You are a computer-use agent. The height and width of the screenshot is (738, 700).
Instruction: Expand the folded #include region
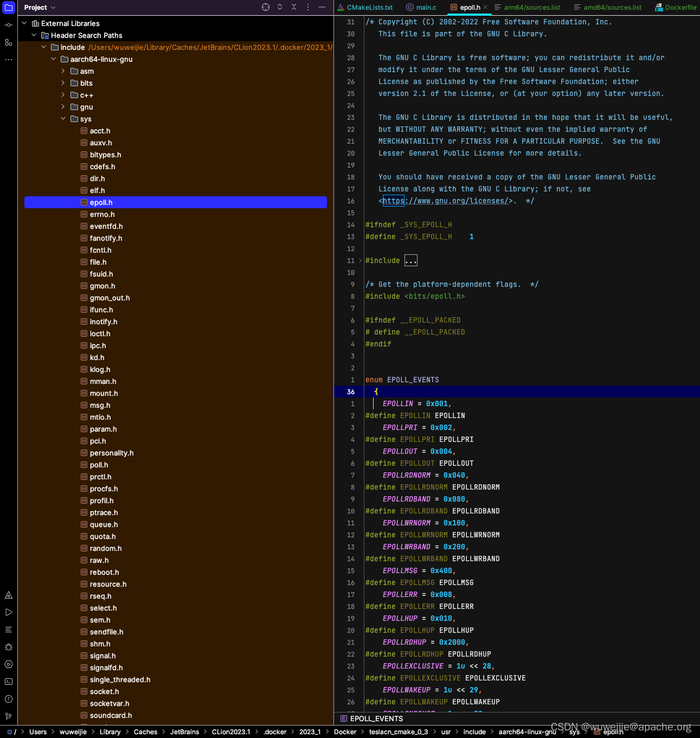click(x=411, y=261)
